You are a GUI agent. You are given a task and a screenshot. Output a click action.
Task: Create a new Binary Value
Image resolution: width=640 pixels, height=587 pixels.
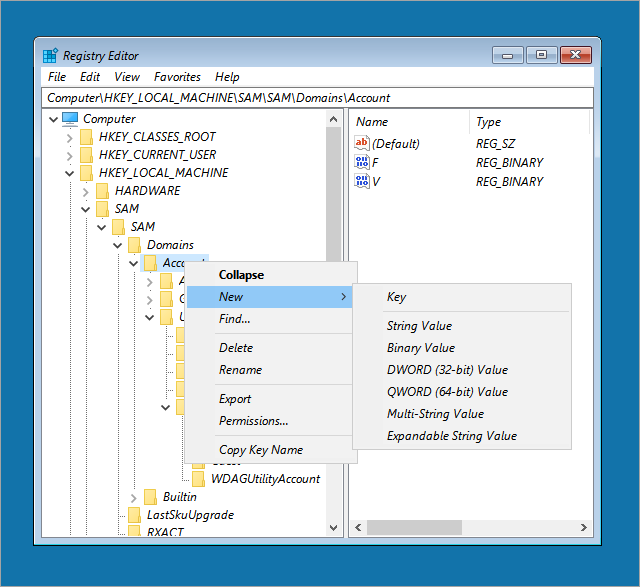pos(462,348)
